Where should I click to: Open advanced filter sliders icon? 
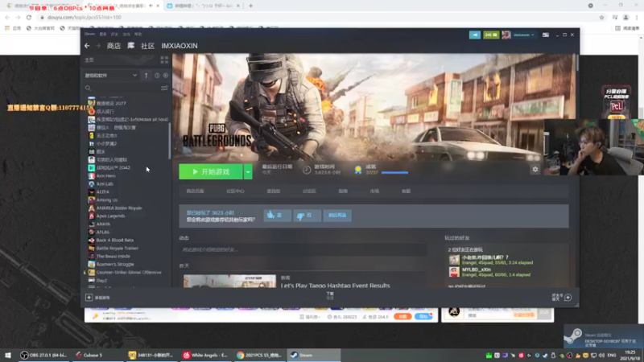click(164, 88)
